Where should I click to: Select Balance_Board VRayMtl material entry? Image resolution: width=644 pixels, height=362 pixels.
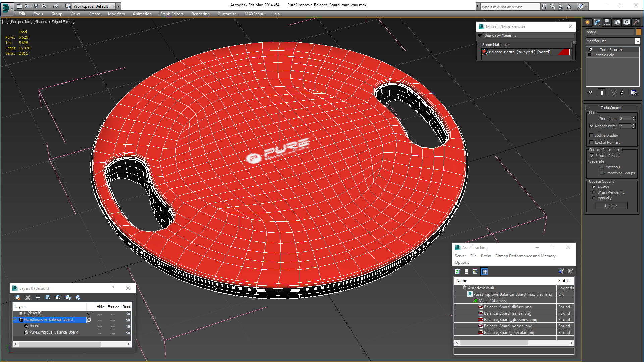pos(526,52)
